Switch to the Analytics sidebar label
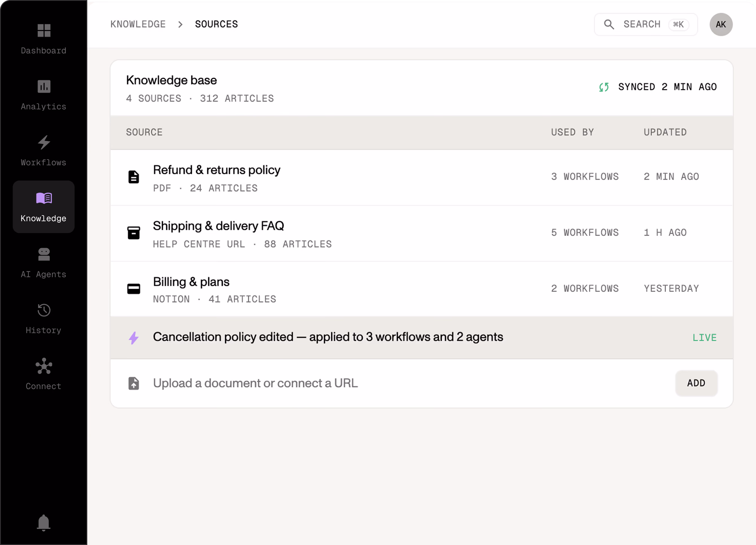Screen dimensions: 756x545 click(x=44, y=107)
